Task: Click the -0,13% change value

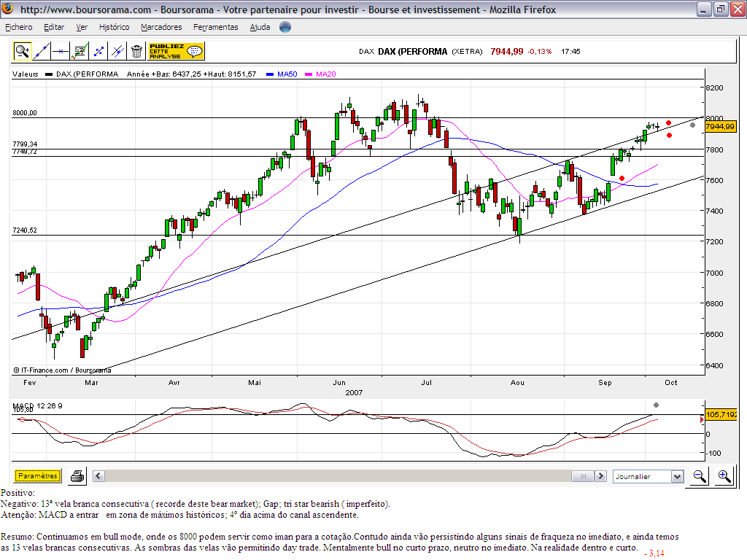Action: pos(540,52)
